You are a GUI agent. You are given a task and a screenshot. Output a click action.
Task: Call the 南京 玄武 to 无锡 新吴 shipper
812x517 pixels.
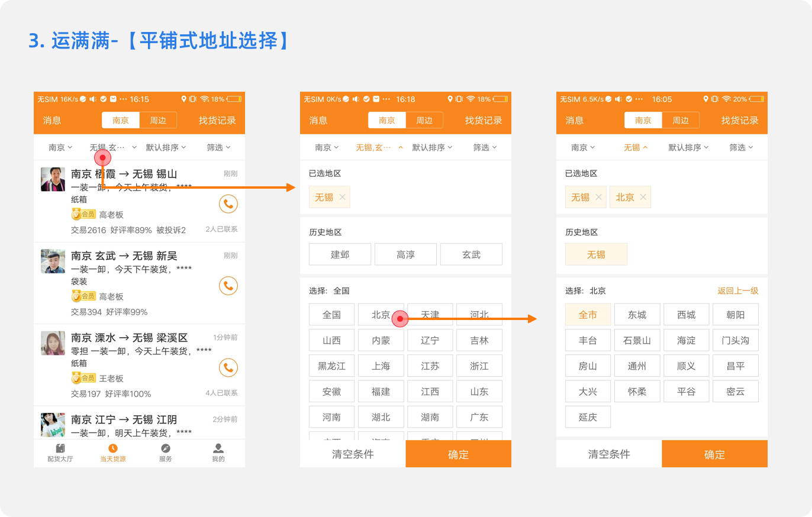pyautogui.click(x=228, y=286)
